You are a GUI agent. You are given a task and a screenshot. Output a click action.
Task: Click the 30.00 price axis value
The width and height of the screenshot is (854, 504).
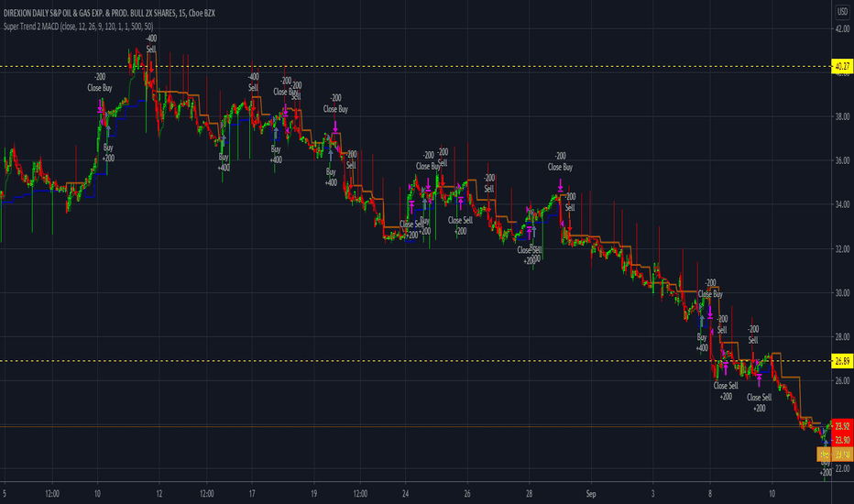tap(842, 292)
